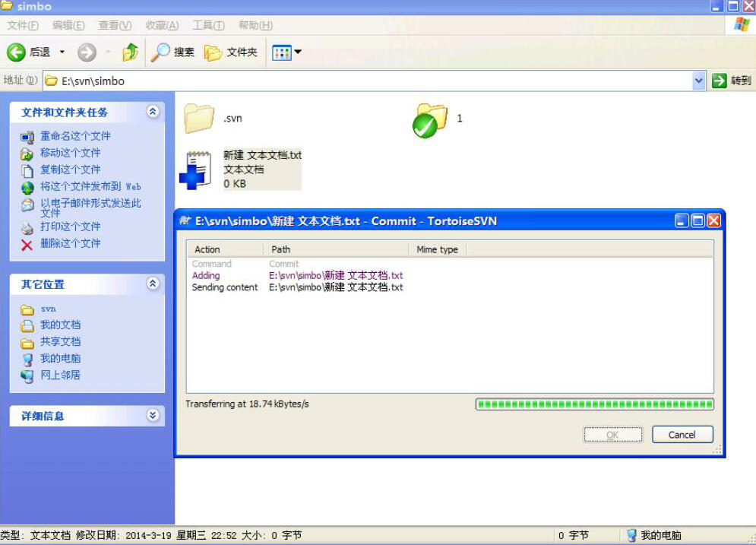Screen dimensions: 756x545
Task: Go up one folder level icon
Action: [130, 52]
